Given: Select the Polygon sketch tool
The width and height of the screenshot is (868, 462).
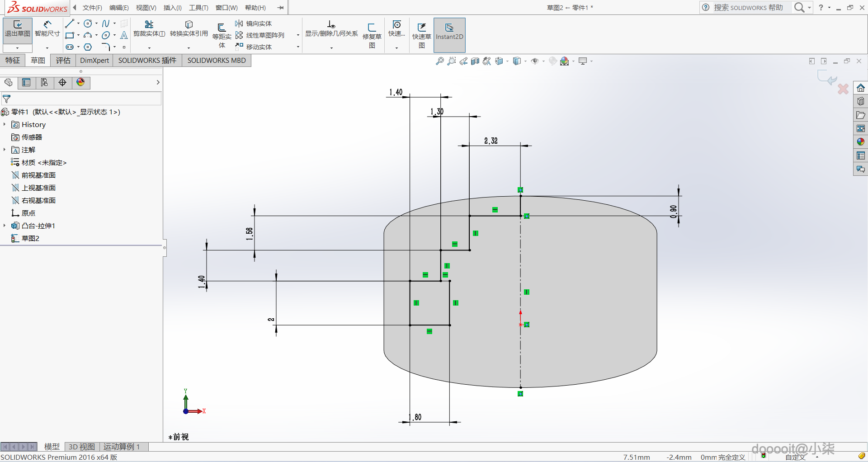Looking at the screenshot, I should tap(88, 47).
